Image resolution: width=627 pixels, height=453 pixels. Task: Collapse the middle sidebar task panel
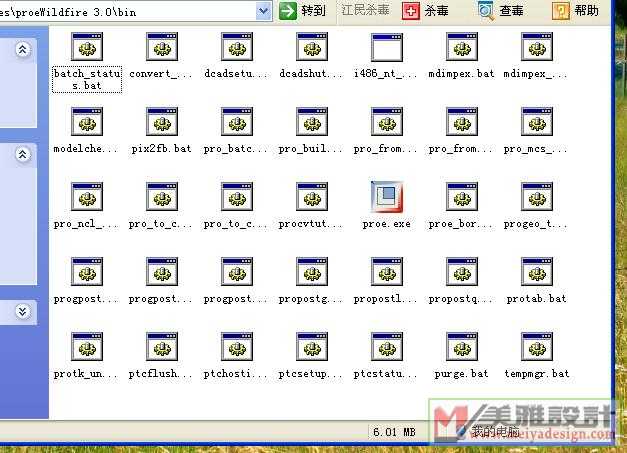[22, 154]
